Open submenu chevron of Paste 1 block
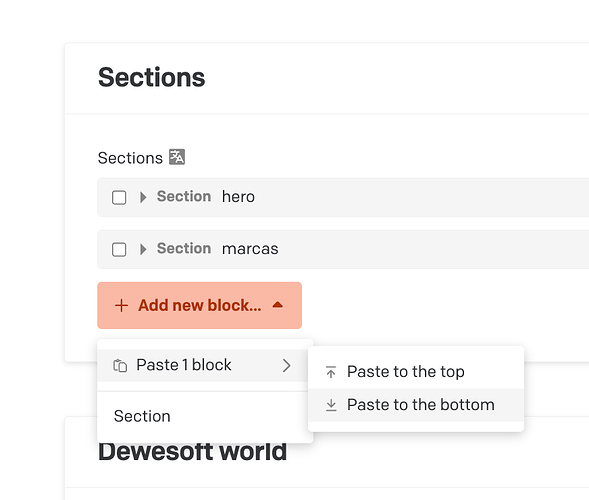 click(287, 365)
